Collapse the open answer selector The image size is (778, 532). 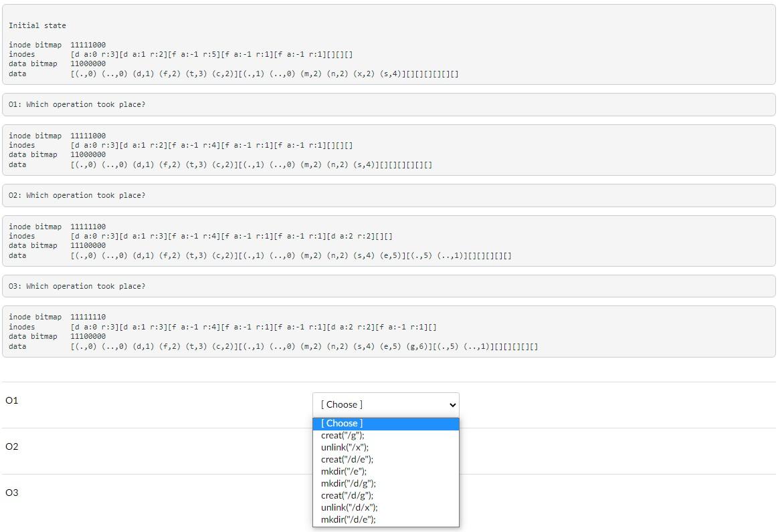point(386,404)
